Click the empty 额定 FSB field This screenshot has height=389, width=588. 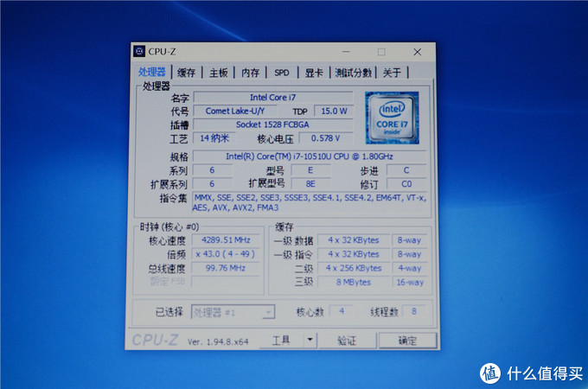tap(226, 282)
